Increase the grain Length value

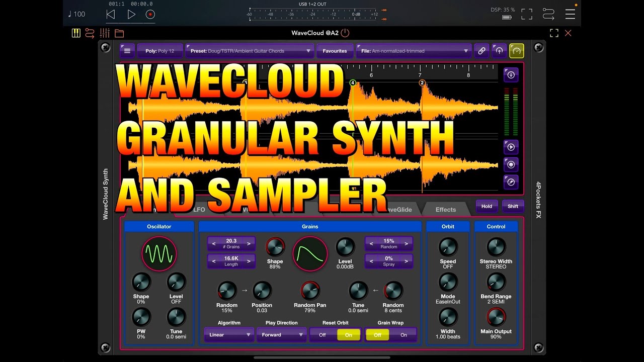click(249, 261)
